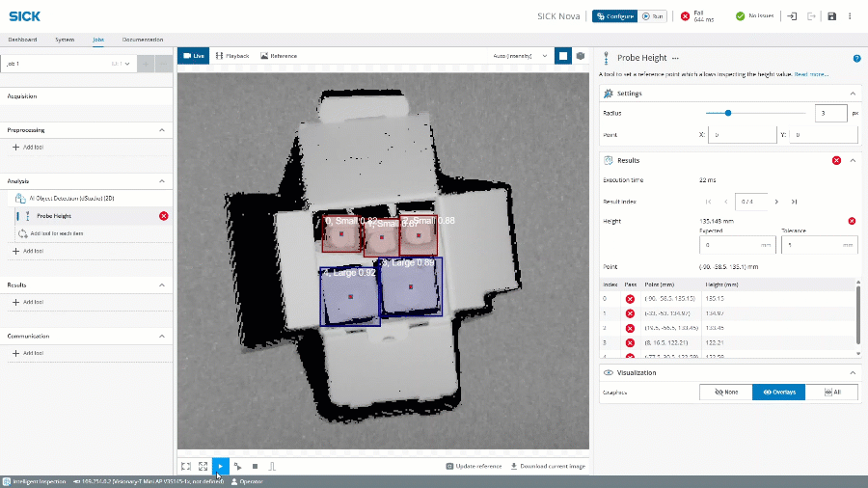Click the save icon in the top bar
The height and width of the screenshot is (488, 868).
[831, 16]
